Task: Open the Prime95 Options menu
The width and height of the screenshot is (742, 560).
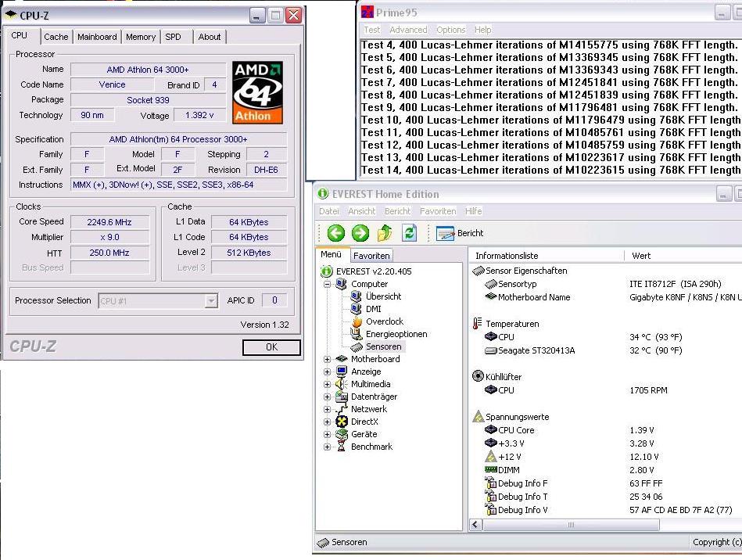Action: pyautogui.click(x=450, y=30)
